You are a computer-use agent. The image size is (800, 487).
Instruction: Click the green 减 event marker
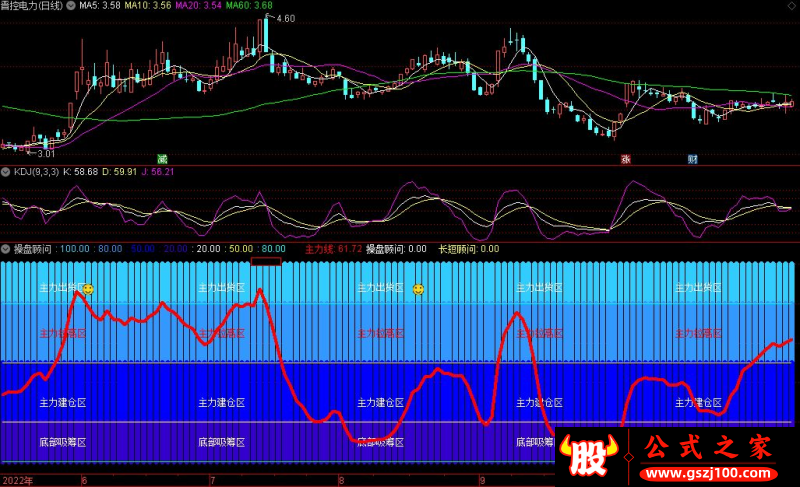[x=163, y=159]
